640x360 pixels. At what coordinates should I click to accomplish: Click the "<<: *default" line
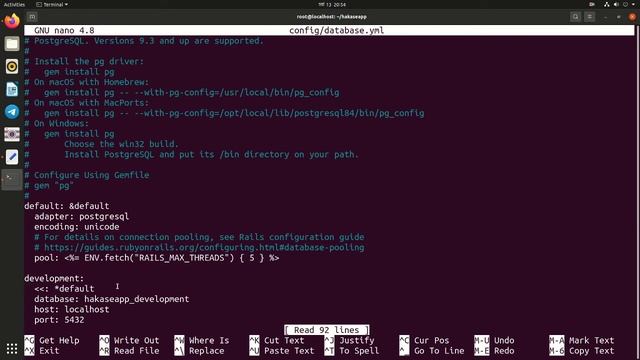pos(64,289)
